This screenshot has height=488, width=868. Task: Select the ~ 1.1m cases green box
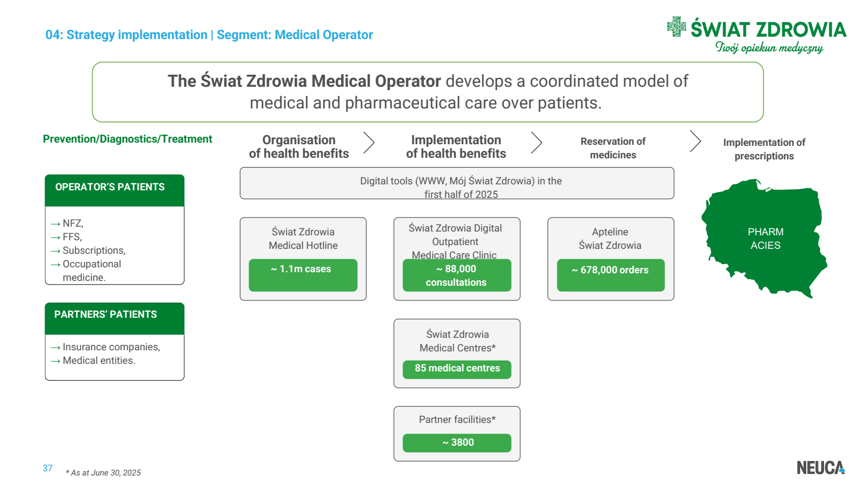[303, 275]
